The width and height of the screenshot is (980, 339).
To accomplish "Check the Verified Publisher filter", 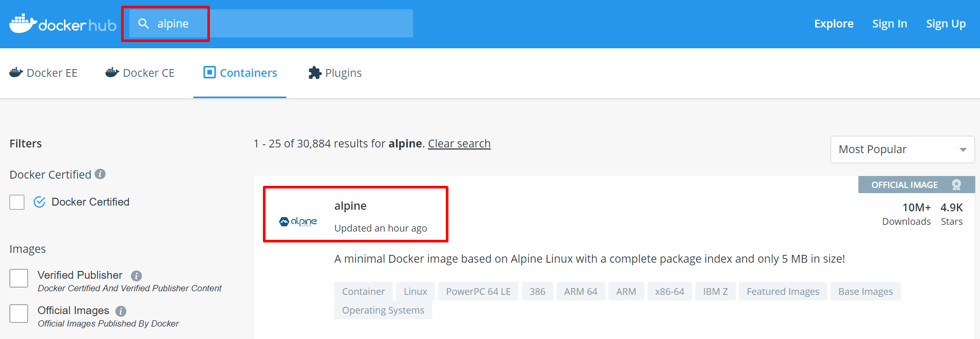I will click(19, 278).
